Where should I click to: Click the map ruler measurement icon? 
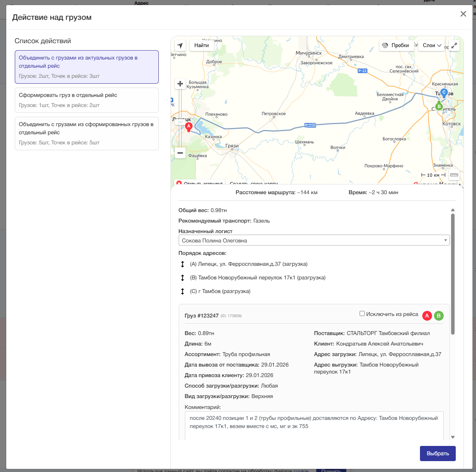454,175
